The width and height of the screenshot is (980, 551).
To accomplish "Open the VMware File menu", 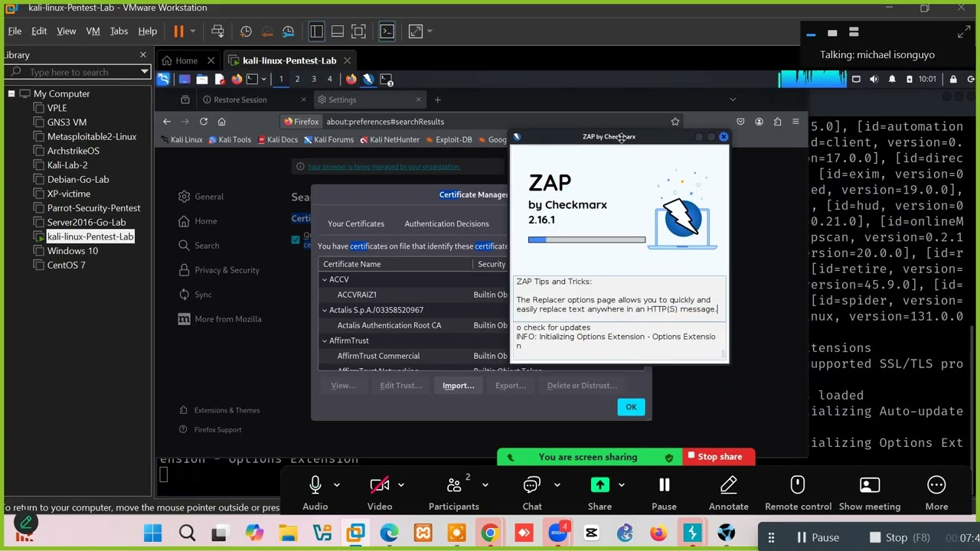I will pos(15,31).
